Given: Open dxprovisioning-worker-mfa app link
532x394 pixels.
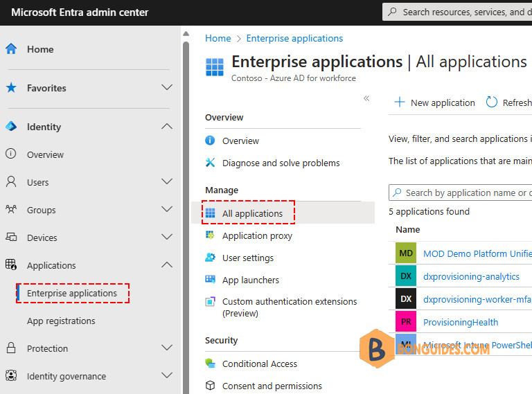Looking at the screenshot, I should click(x=477, y=299).
